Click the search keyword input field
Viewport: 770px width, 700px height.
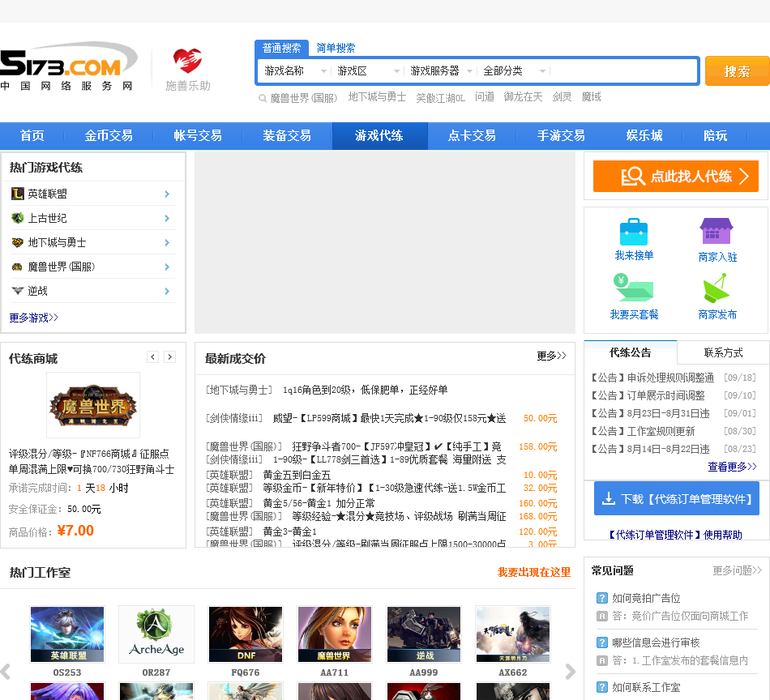pos(622,71)
